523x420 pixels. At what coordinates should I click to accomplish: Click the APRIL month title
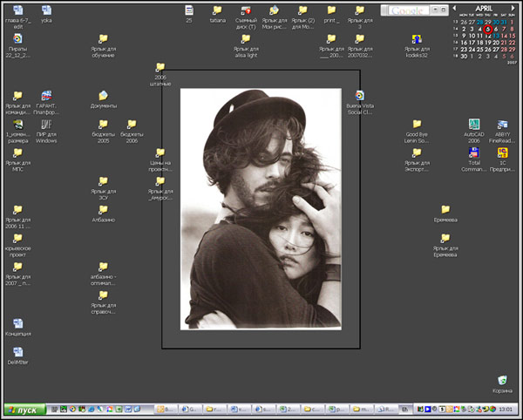484,9
